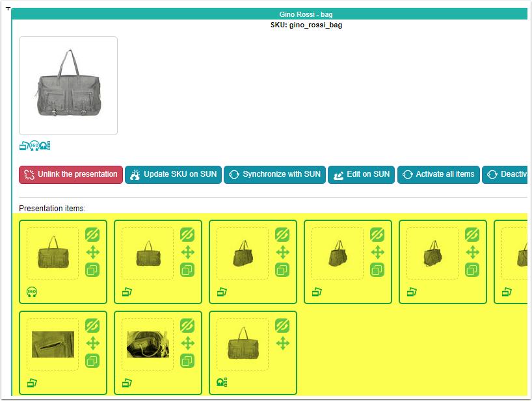532x401 pixels.
Task: Click the move arrows on the last presentation item
Action: click(x=283, y=343)
